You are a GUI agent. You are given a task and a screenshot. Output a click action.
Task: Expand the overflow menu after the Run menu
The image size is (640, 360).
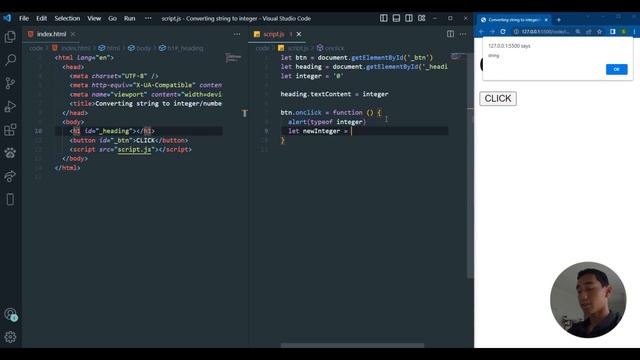click(148, 18)
